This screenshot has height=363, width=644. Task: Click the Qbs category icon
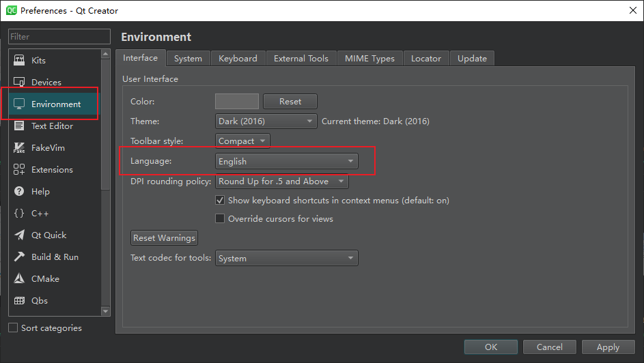19,301
